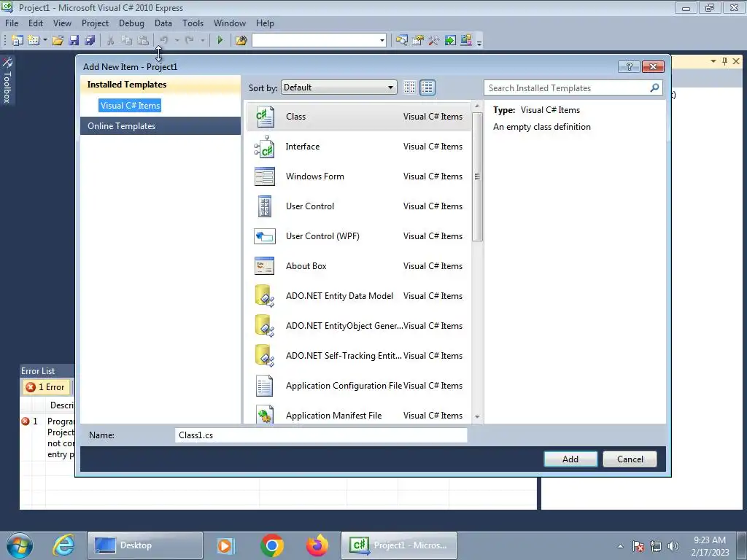This screenshot has width=747, height=560.
Task: Click the Save toolbar icon
Action: tap(74, 41)
